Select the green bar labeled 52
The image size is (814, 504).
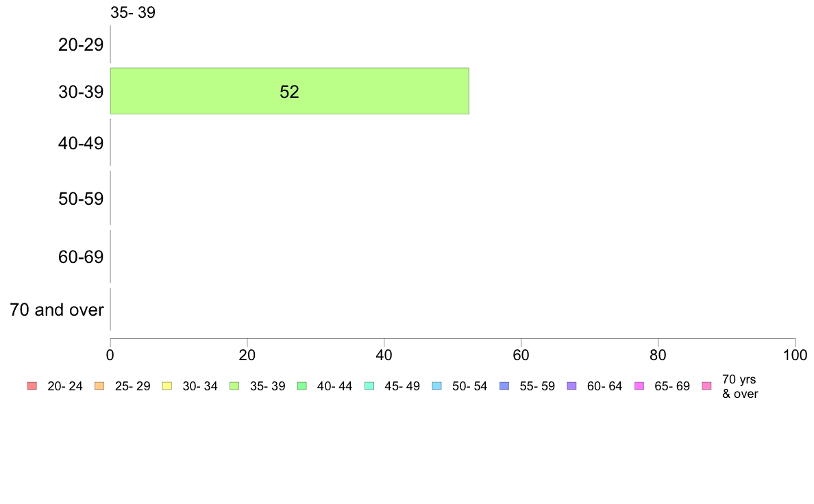pos(290,91)
